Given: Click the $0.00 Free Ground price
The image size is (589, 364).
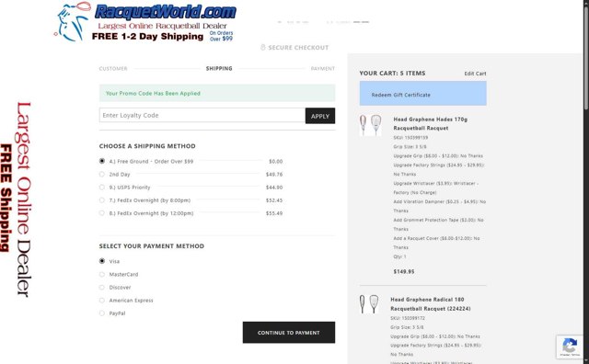Looking at the screenshot, I should tap(276, 162).
